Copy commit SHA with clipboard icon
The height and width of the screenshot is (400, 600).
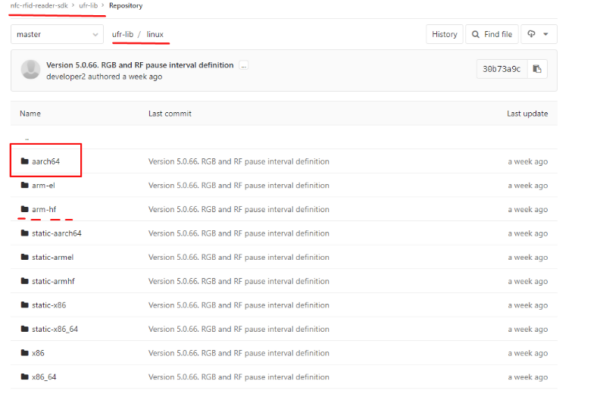[537, 69]
